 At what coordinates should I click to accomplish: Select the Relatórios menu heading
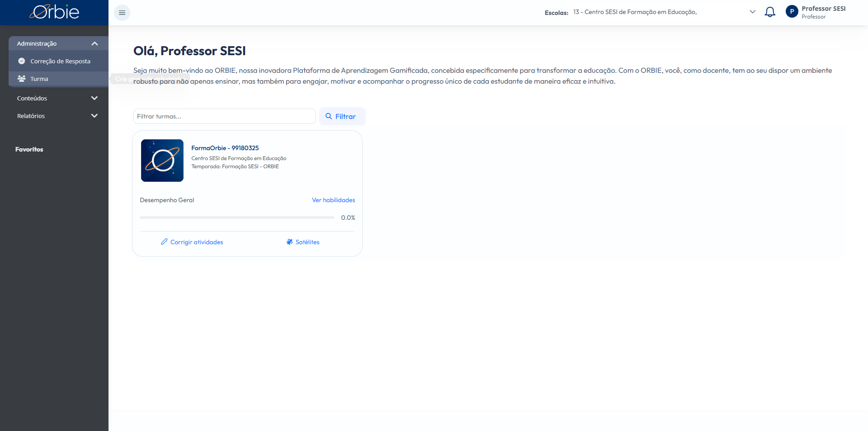point(31,116)
